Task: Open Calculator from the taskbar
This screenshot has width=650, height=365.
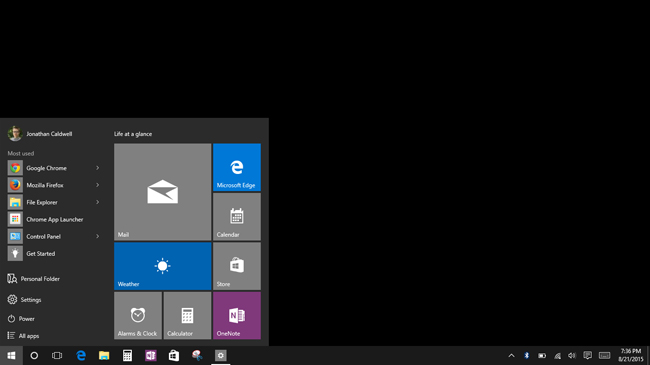Action: [127, 355]
